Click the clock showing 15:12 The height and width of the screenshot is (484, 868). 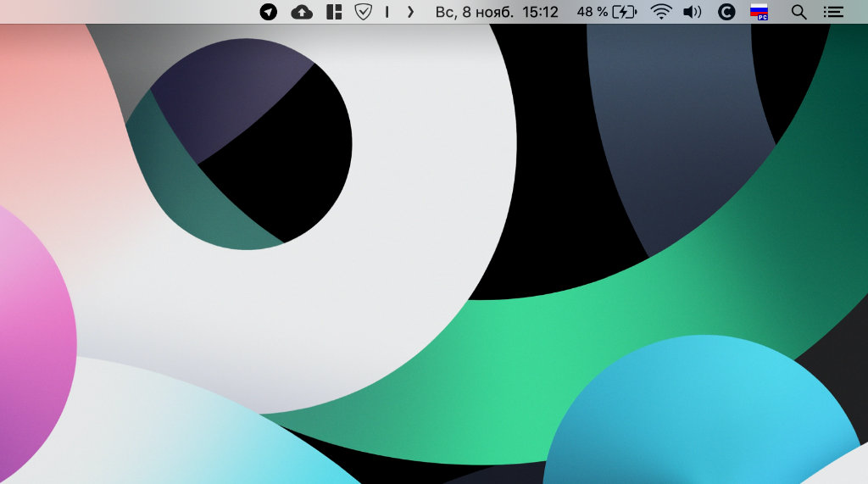[x=541, y=12]
